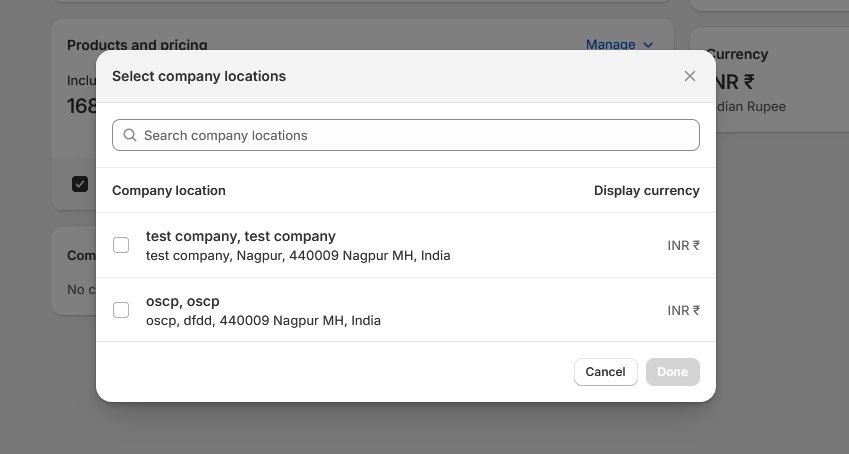Image resolution: width=849 pixels, height=454 pixels.
Task: Click the Nagpur address under test company
Action: 298,255
